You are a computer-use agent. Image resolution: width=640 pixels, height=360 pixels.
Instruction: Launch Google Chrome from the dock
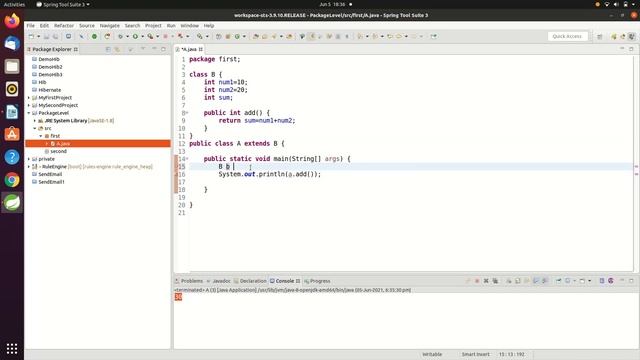pos(12,180)
